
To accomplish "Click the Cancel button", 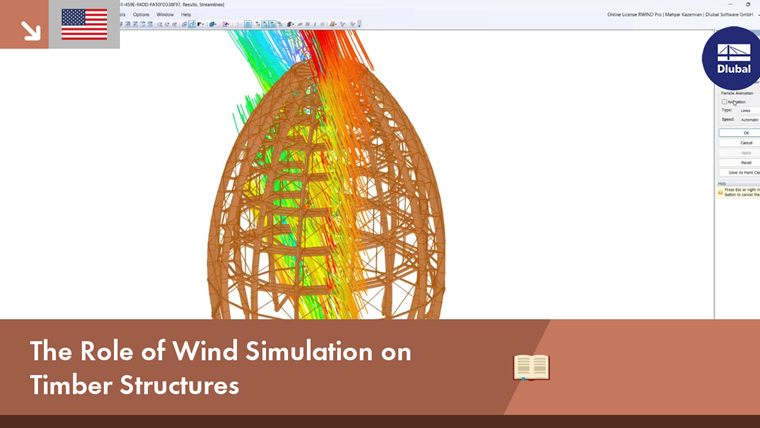I will [739, 143].
